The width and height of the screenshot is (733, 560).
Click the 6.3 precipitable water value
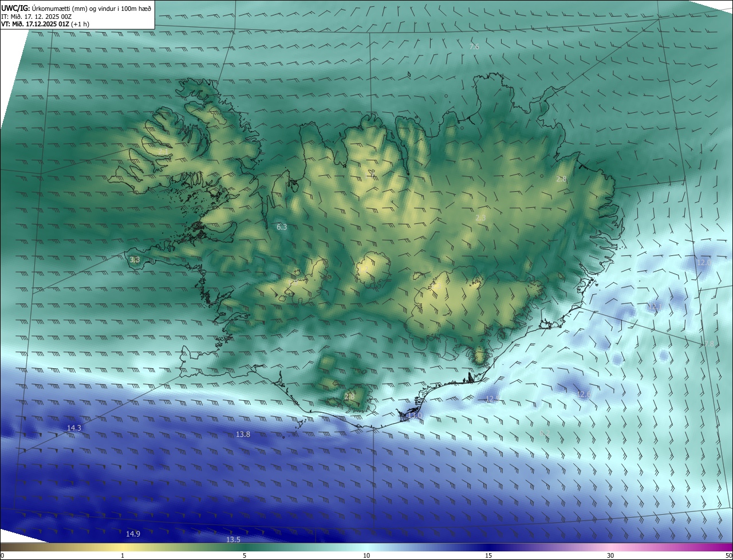pos(282,227)
